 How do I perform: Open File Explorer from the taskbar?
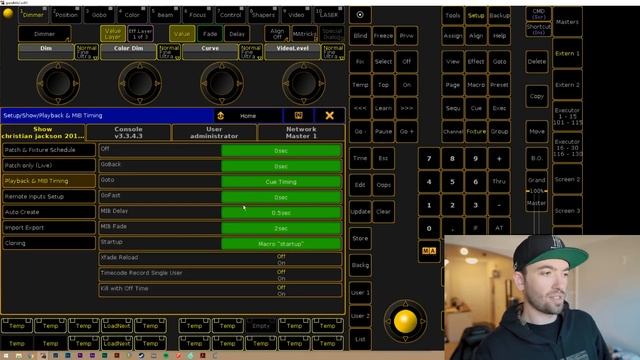click(x=19, y=356)
